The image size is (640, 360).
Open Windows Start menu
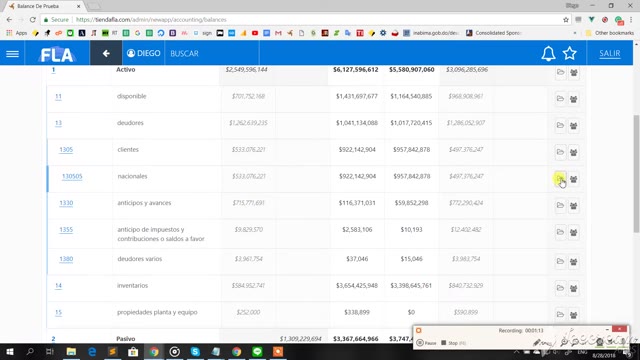[9, 351]
